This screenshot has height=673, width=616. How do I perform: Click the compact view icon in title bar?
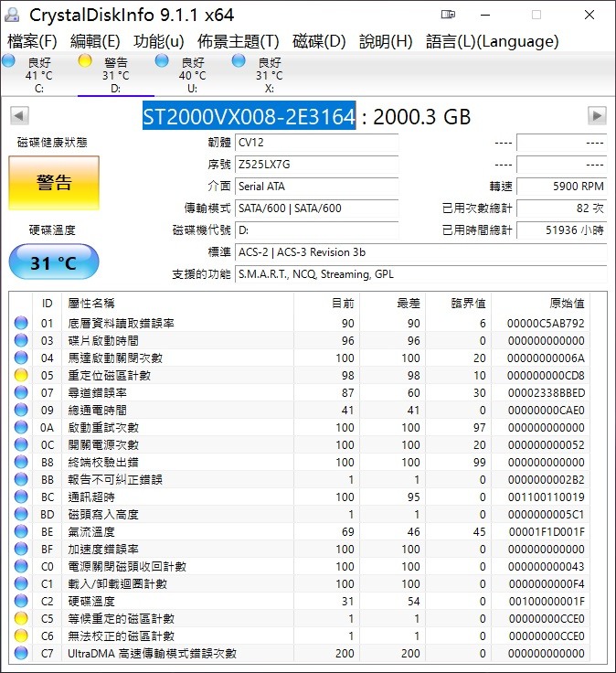448,15
